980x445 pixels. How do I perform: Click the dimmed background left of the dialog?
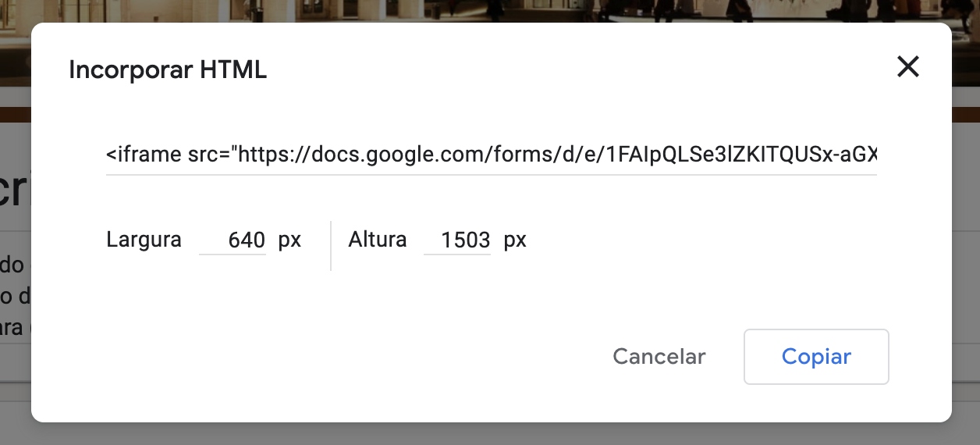pos(15,234)
